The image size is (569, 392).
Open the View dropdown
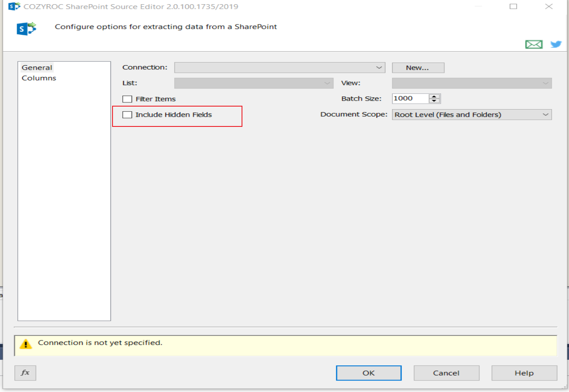472,83
